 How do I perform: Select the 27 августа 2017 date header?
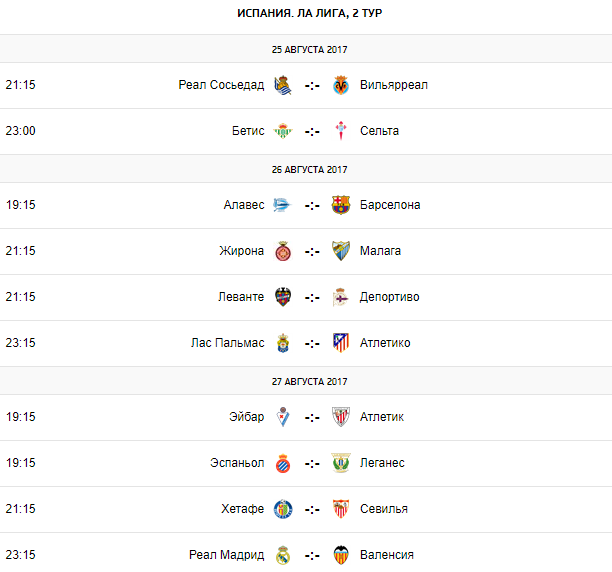tap(309, 381)
